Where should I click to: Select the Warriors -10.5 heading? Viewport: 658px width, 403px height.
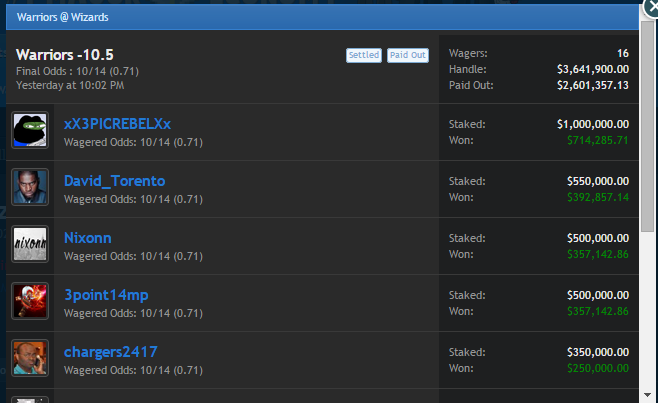65,55
